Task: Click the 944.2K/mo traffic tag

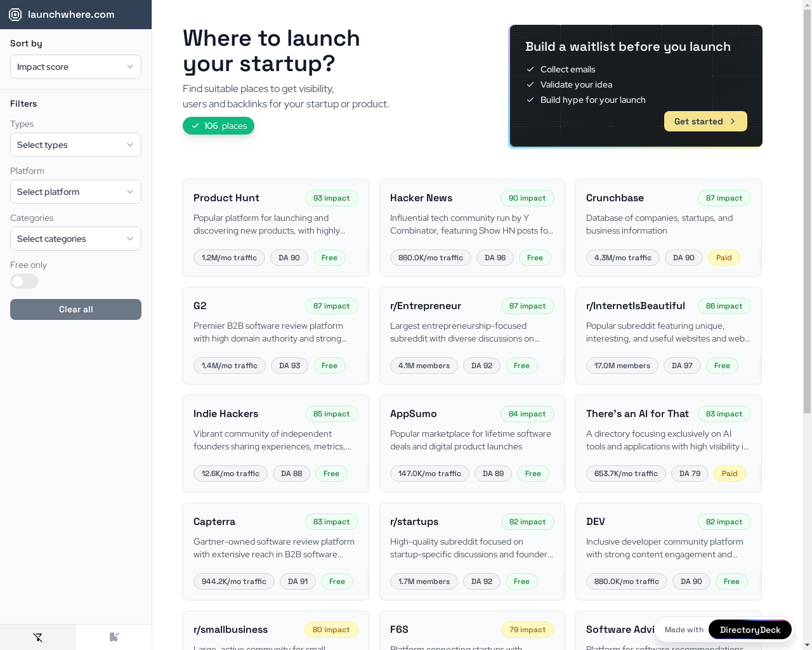Action: tap(233, 581)
